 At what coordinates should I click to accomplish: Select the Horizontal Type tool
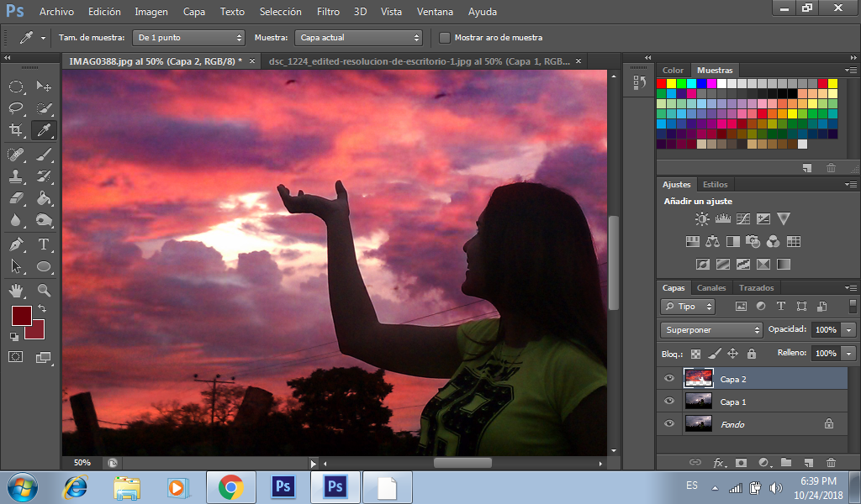[44, 244]
